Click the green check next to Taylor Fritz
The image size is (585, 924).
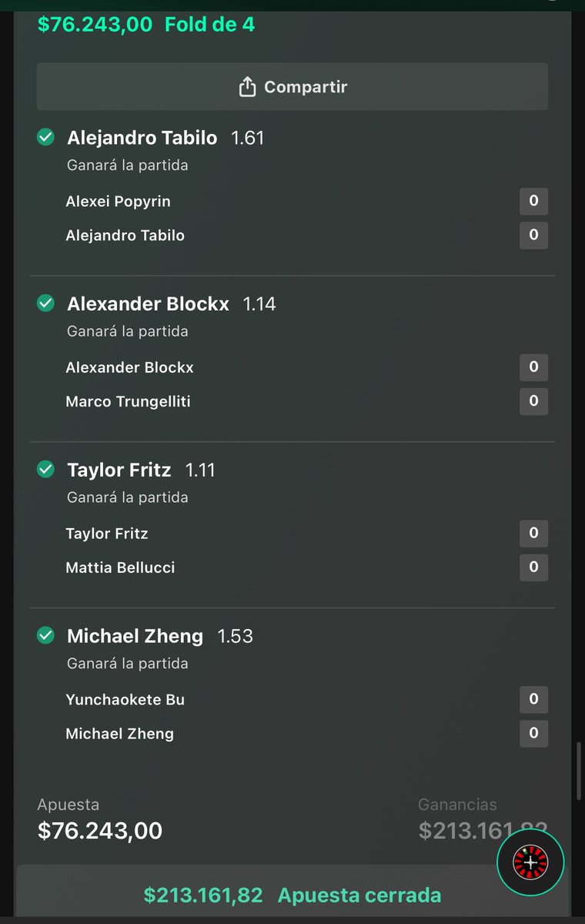pyautogui.click(x=45, y=470)
